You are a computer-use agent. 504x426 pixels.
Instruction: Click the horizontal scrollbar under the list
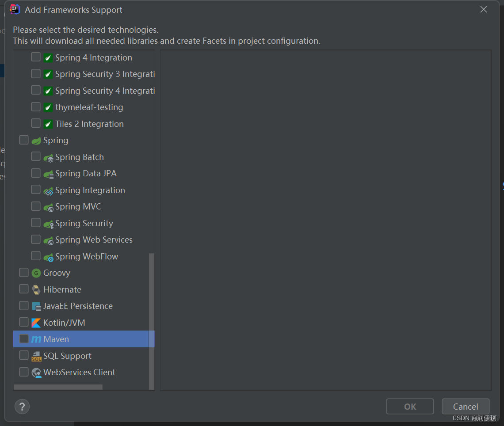pos(58,387)
